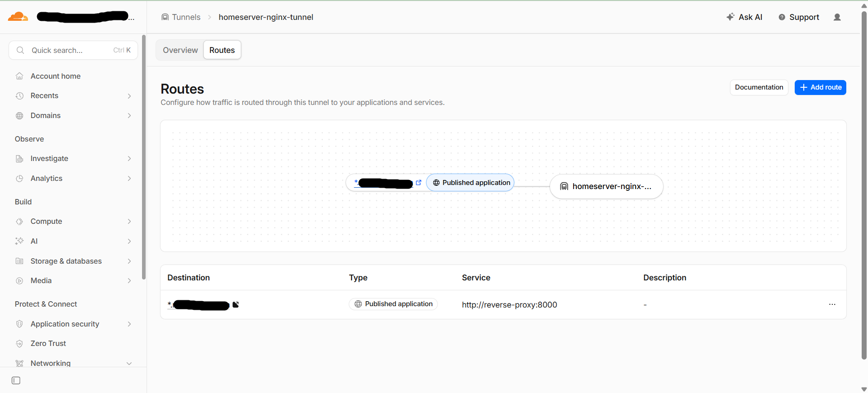The image size is (868, 393).
Task: Expand the Media sidebar section
Action: (x=73, y=281)
